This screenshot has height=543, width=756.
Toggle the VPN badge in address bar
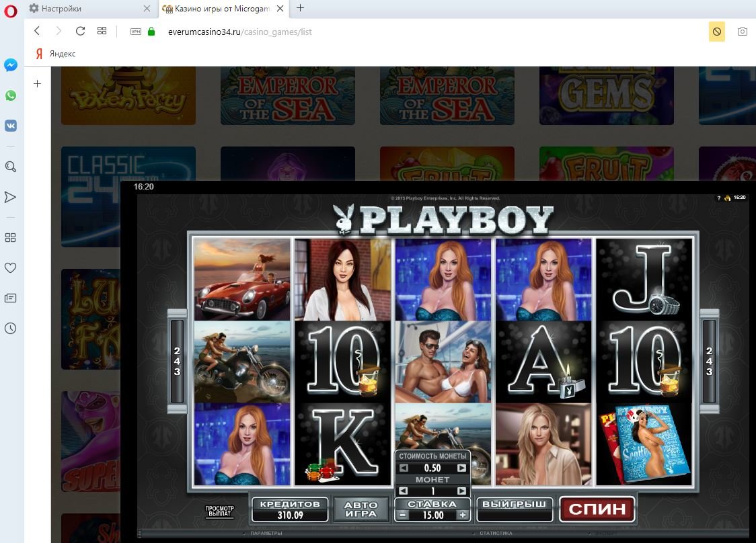[136, 32]
